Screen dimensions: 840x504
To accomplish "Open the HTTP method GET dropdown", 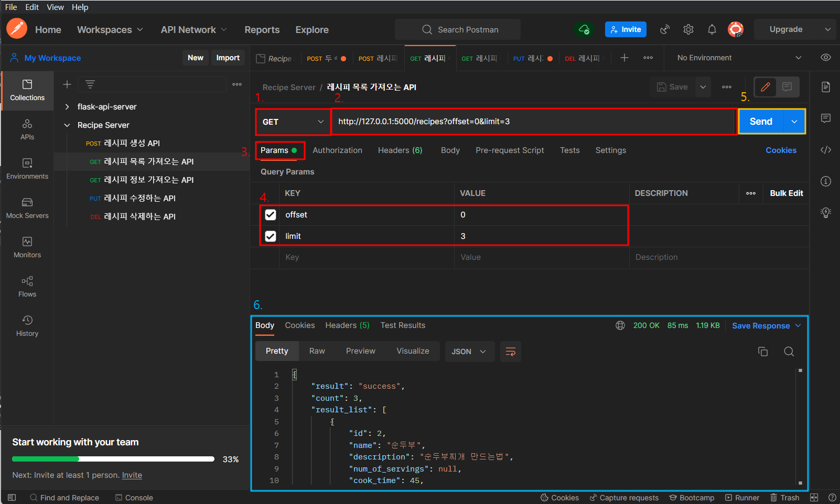I will (293, 122).
